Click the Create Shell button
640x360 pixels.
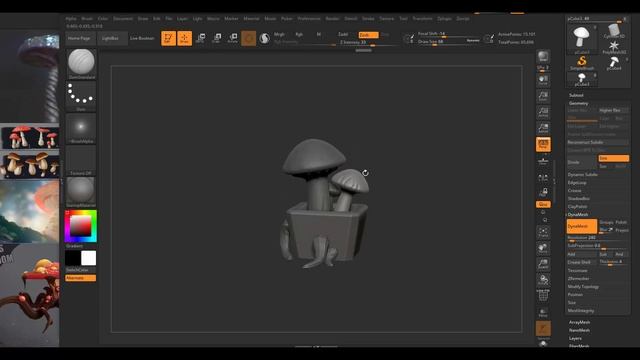[582, 262]
